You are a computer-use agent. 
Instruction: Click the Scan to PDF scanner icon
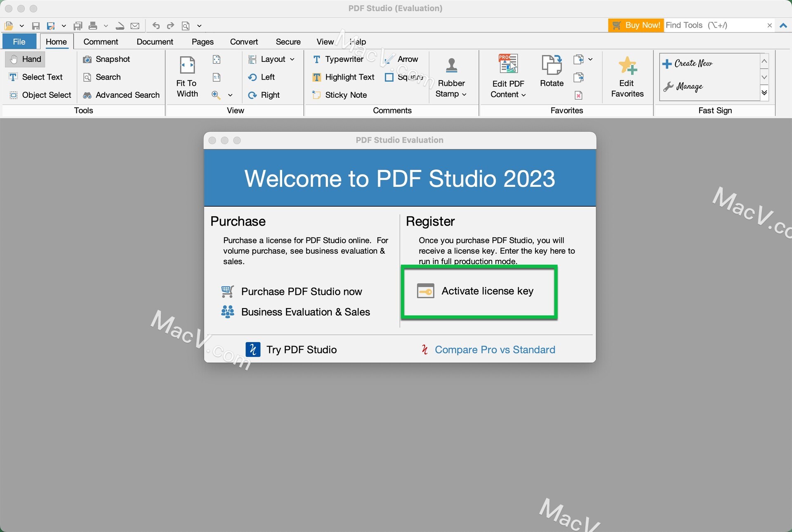[120, 26]
